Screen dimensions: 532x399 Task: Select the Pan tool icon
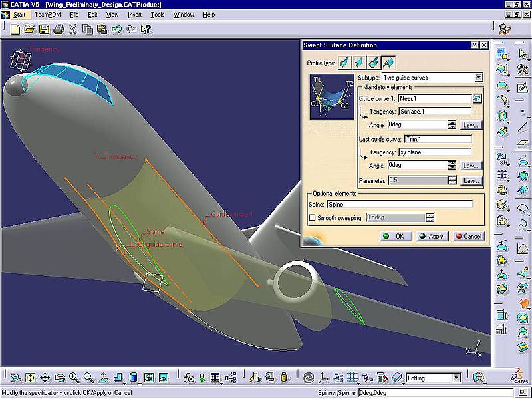click(46, 379)
